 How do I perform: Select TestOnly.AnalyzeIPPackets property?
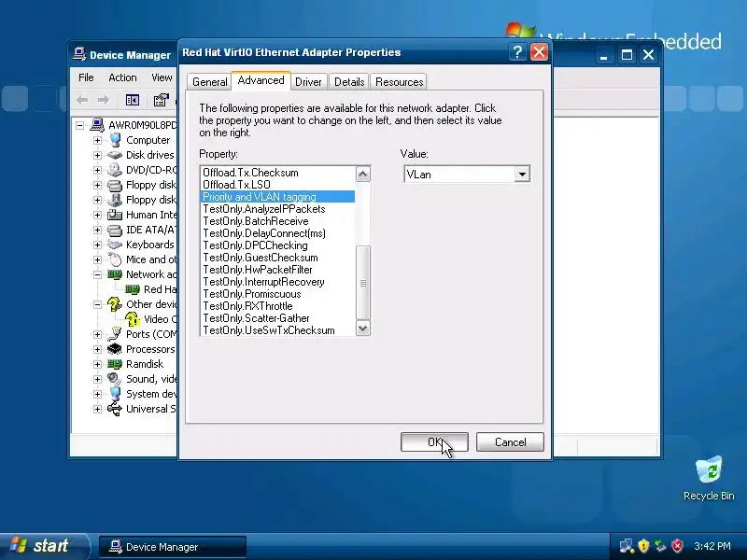click(277, 209)
